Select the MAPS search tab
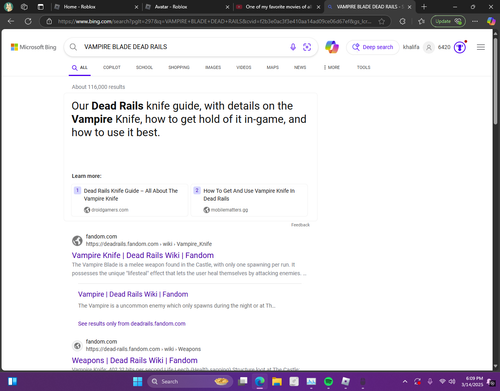500x391 pixels. tap(273, 67)
